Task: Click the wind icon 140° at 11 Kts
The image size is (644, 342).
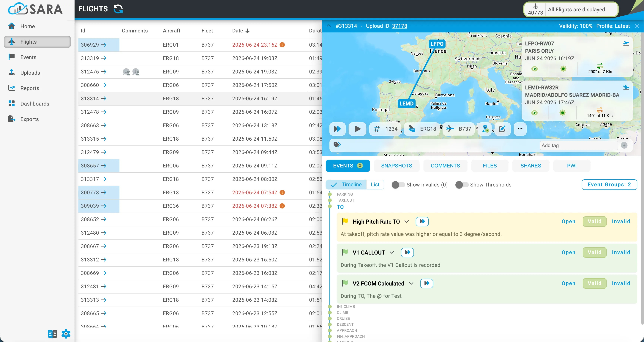Action: pos(599,110)
